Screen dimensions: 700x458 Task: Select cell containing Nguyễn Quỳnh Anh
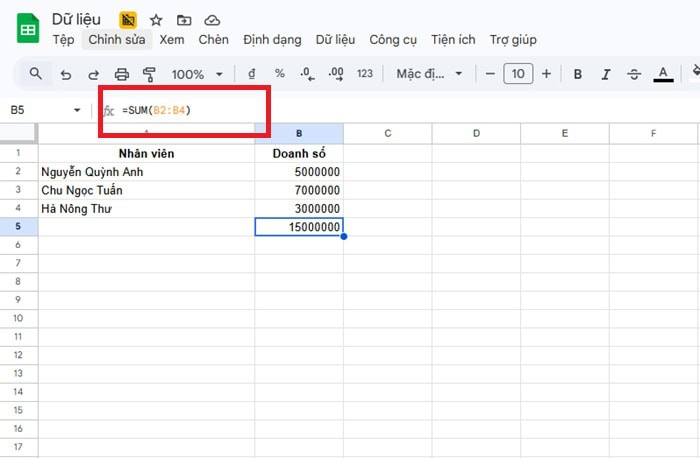coord(146,172)
